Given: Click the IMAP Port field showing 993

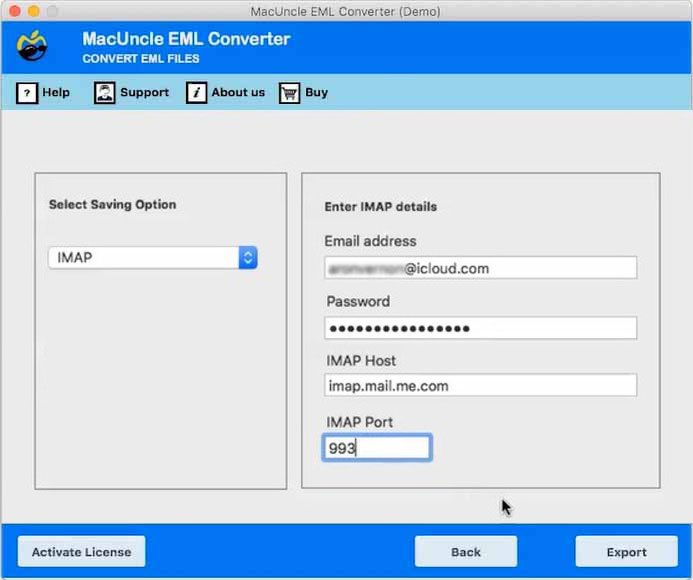Looking at the screenshot, I should 377,448.
